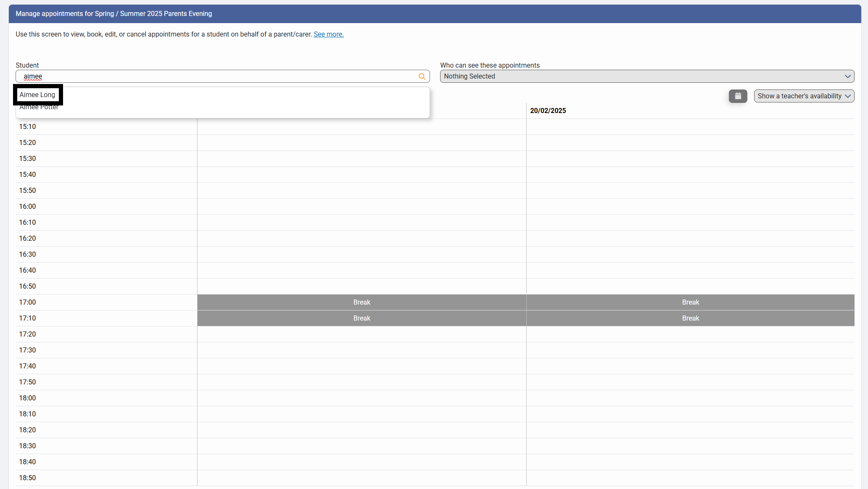Click the 'See more.' link
868x489 pixels.
tap(328, 34)
